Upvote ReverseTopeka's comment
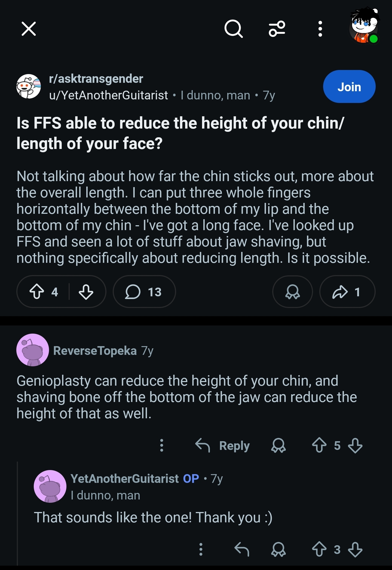 pyautogui.click(x=319, y=446)
